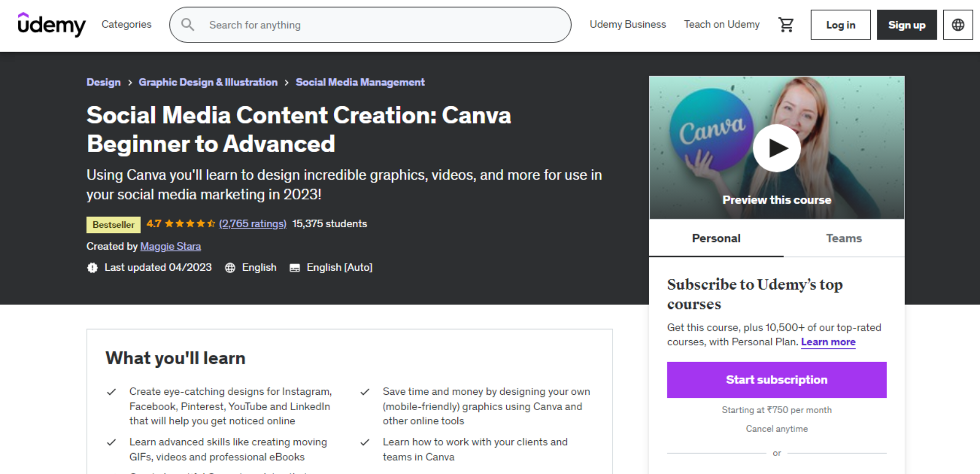Go to Graphic Design & Illustration breadcrumb
This screenshot has height=474, width=980.
(x=208, y=82)
